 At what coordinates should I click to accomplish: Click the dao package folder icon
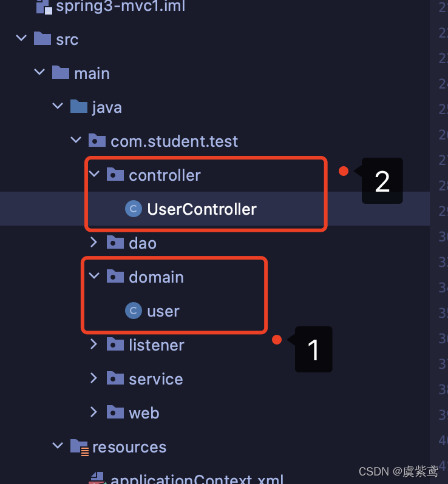(x=115, y=243)
